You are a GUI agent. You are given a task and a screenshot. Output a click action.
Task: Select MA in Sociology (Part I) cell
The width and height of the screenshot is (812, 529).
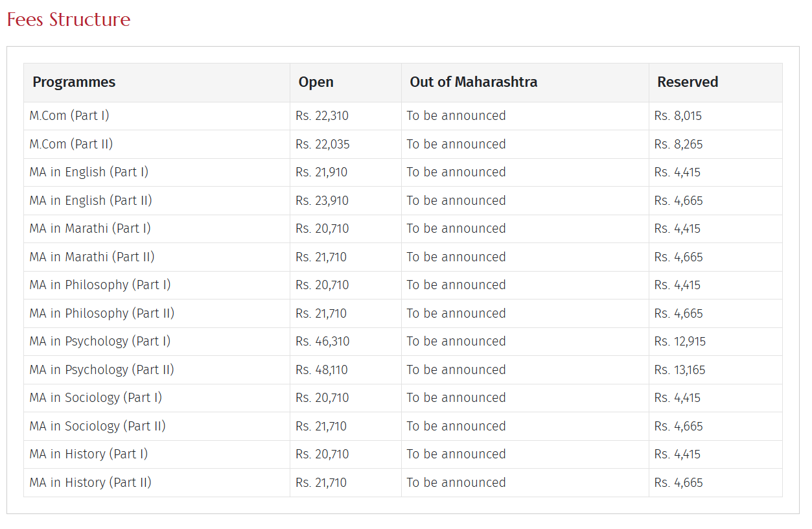[96, 398]
